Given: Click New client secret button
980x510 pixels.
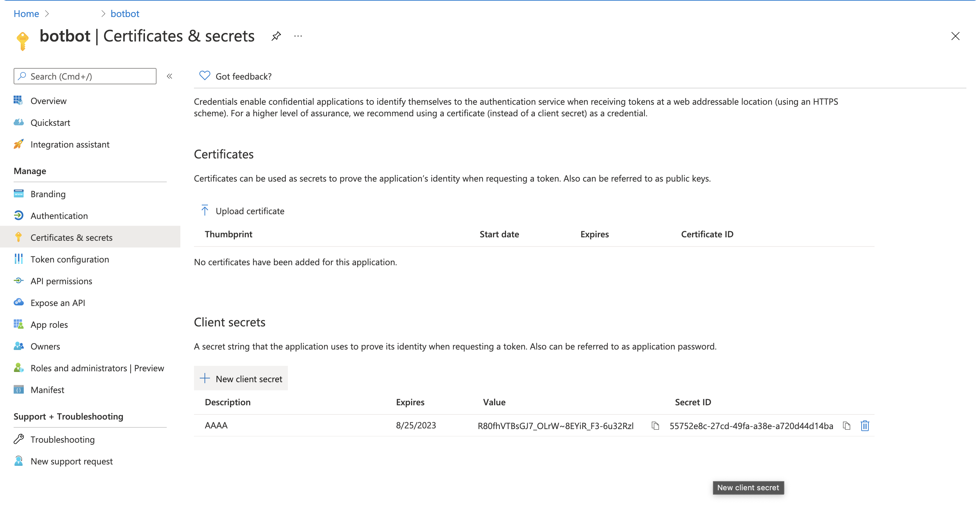Looking at the screenshot, I should tap(241, 378).
